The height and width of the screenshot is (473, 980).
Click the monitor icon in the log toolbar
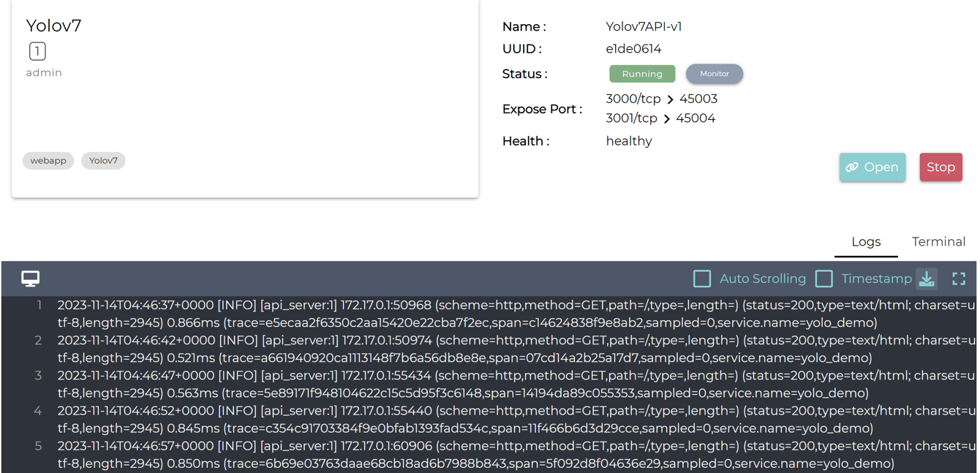tap(30, 279)
